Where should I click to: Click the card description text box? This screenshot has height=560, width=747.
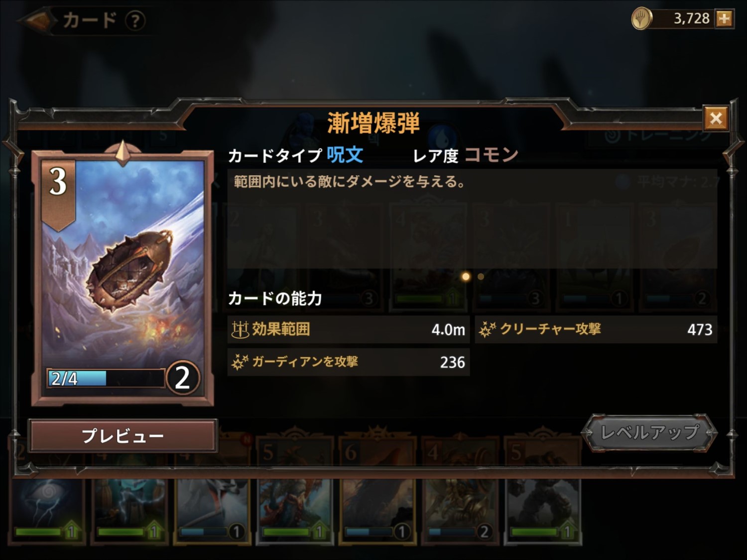[472, 219]
